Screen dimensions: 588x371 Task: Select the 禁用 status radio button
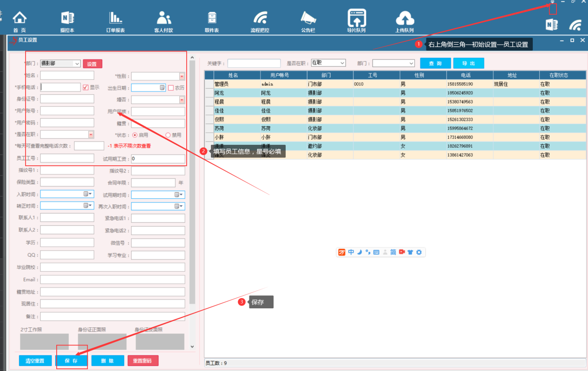click(168, 135)
